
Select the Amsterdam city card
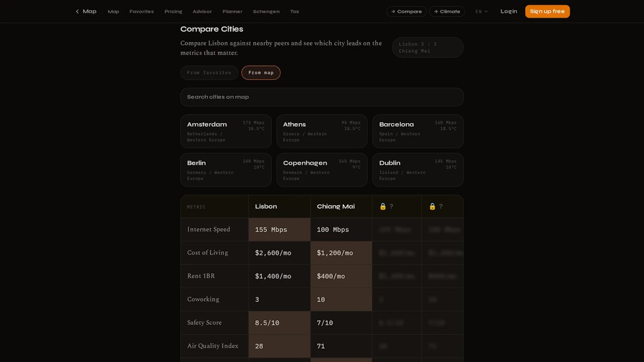(226, 131)
